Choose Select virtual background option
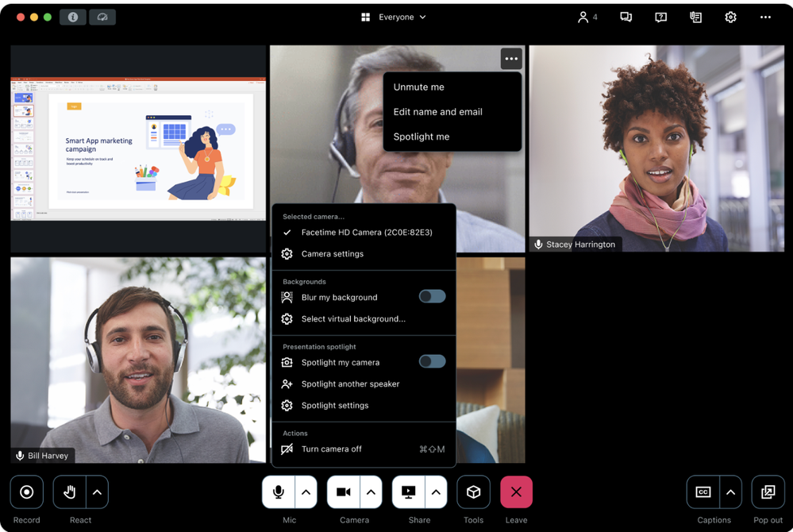The height and width of the screenshot is (532, 793). [353, 318]
